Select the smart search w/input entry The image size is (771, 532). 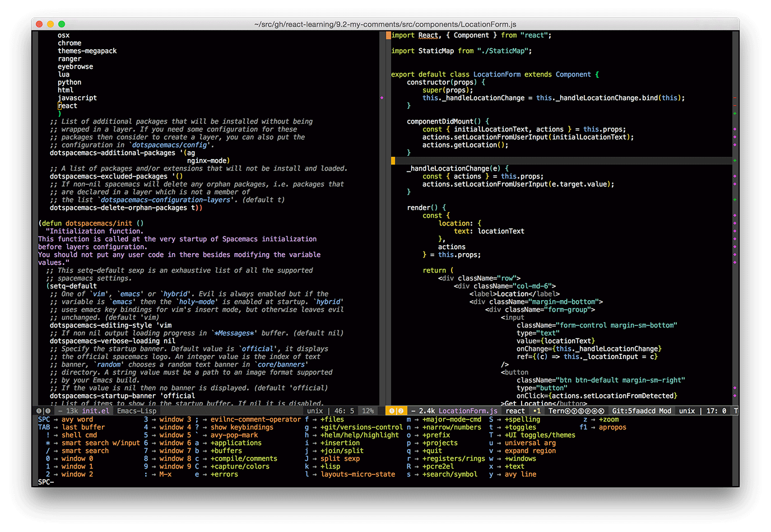tap(101, 443)
